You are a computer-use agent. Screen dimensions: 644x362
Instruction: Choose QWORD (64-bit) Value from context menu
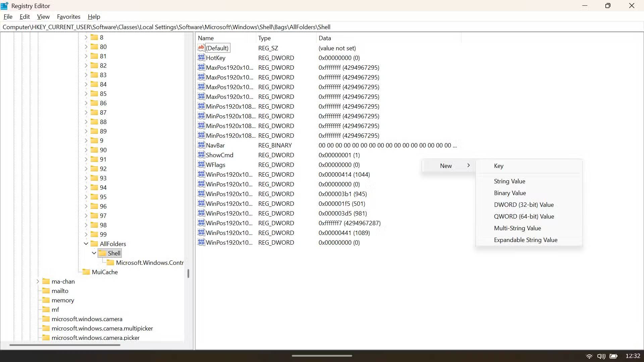524,216
